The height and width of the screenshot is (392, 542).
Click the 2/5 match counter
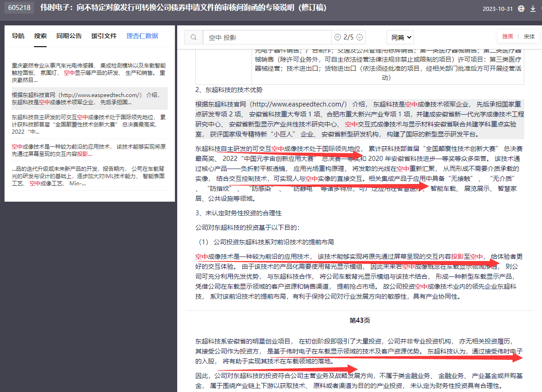point(348,37)
